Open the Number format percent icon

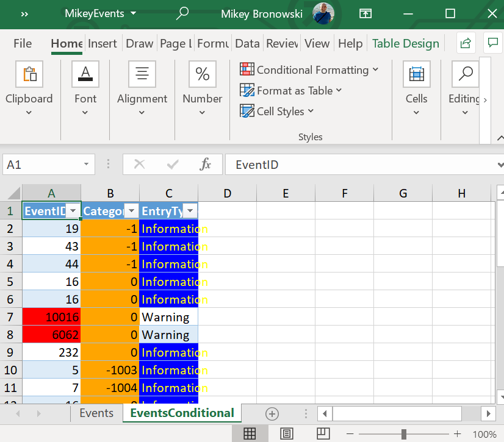[x=202, y=74]
